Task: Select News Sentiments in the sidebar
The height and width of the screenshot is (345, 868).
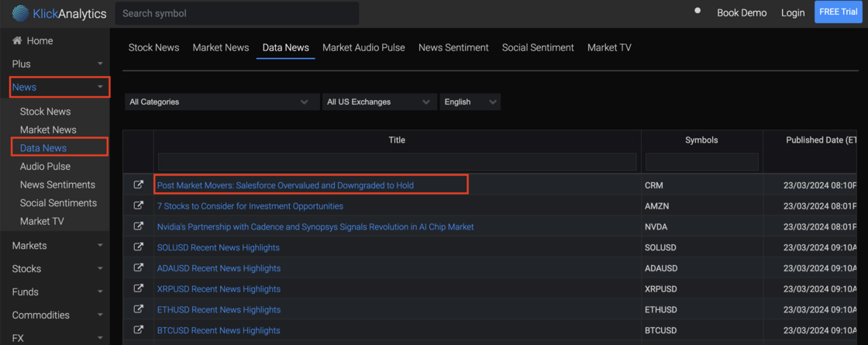Action: 57,185
